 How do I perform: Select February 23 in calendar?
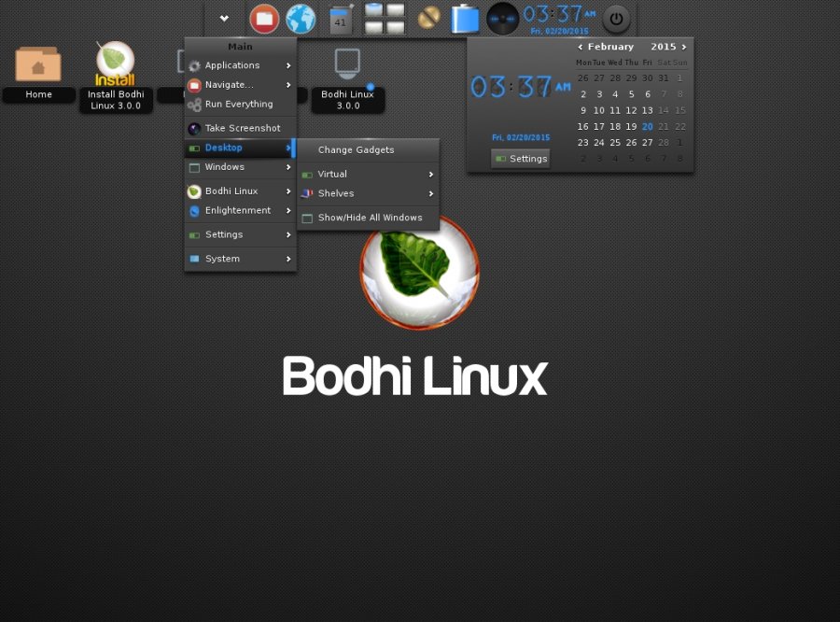coord(582,143)
